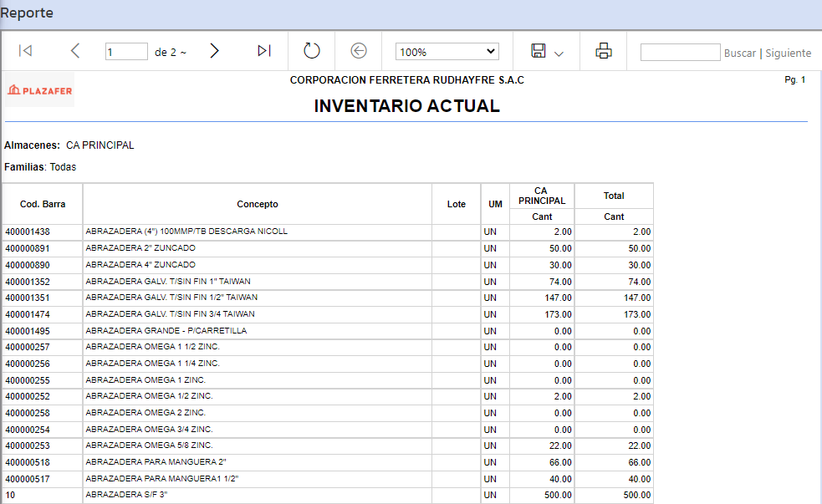This screenshot has width=822, height=504.
Task: Click ABRAZADERA GRANDE - P/CARRETILLA
Action: click(x=166, y=331)
